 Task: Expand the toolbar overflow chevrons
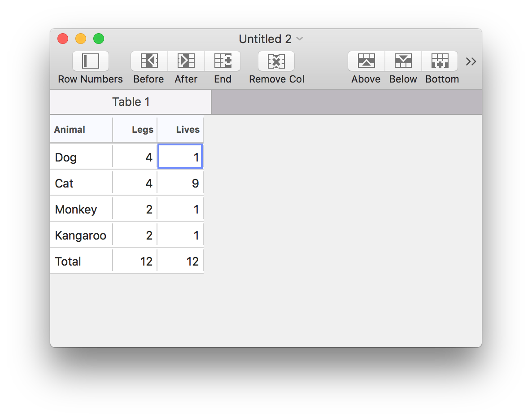(471, 61)
